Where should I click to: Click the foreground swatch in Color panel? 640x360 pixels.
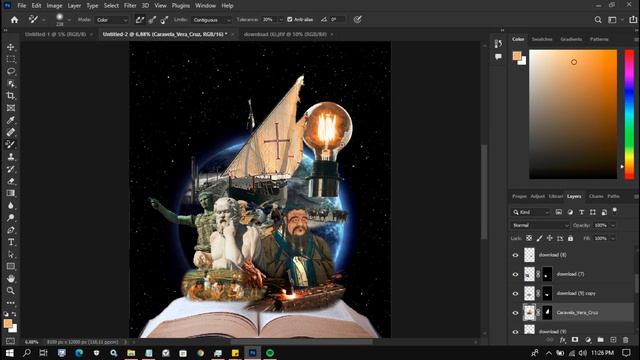click(x=517, y=56)
